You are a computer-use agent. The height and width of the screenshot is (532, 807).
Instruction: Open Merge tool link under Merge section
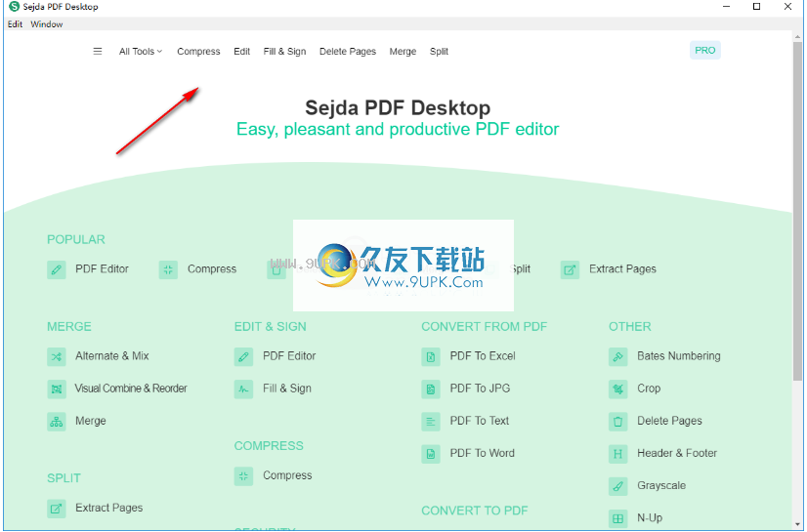[91, 421]
